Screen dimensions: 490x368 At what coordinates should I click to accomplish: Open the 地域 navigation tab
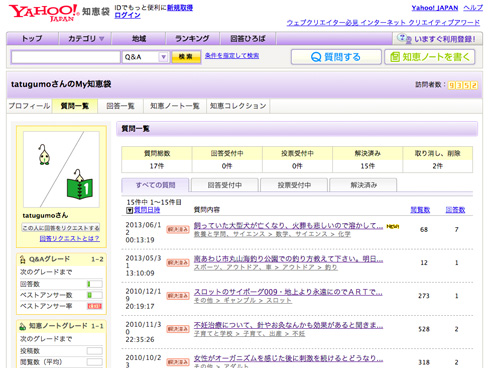pyautogui.click(x=139, y=39)
